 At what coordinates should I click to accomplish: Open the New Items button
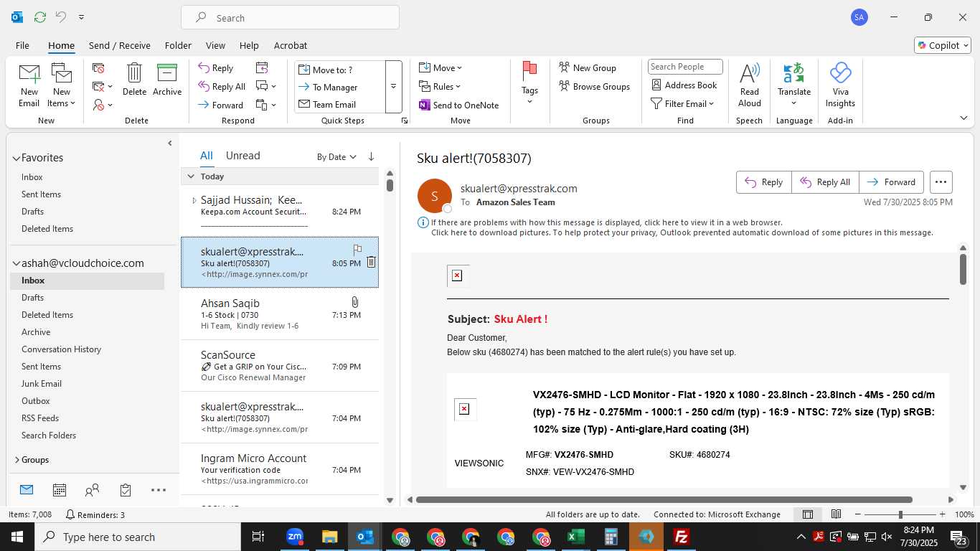tap(62, 85)
